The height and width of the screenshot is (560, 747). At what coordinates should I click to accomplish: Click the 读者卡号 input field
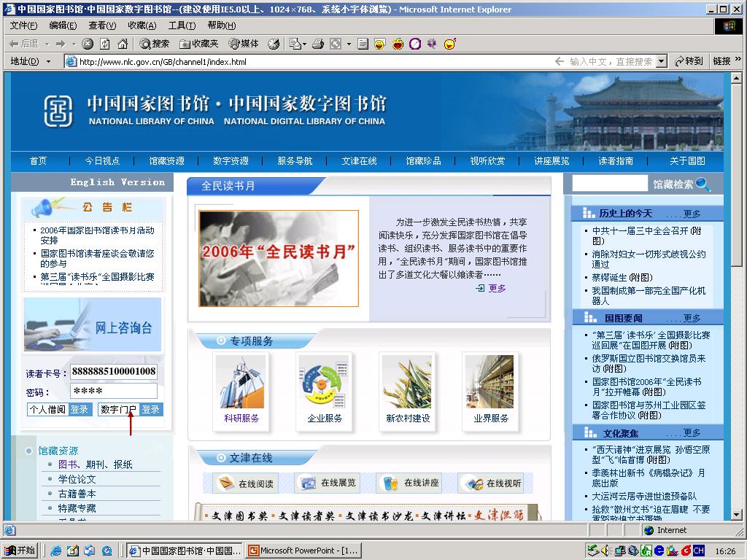click(114, 371)
